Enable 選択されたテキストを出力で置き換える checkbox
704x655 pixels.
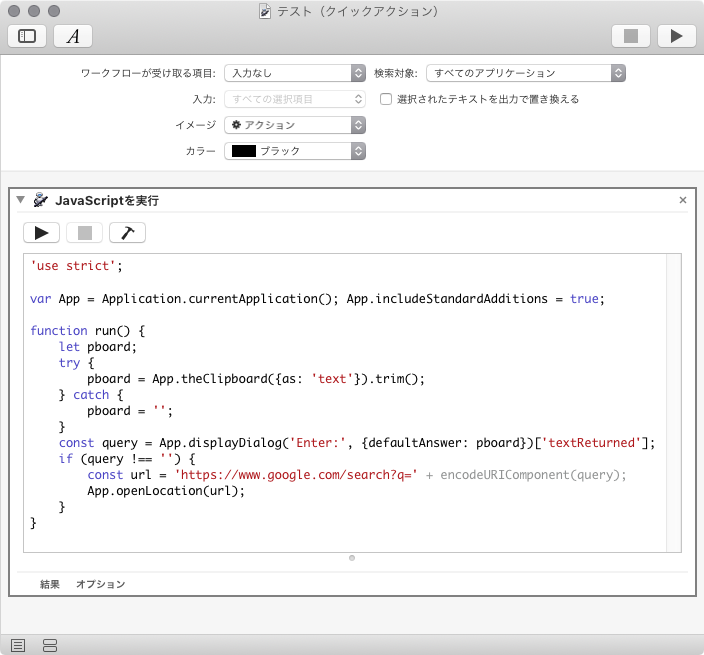point(386,99)
